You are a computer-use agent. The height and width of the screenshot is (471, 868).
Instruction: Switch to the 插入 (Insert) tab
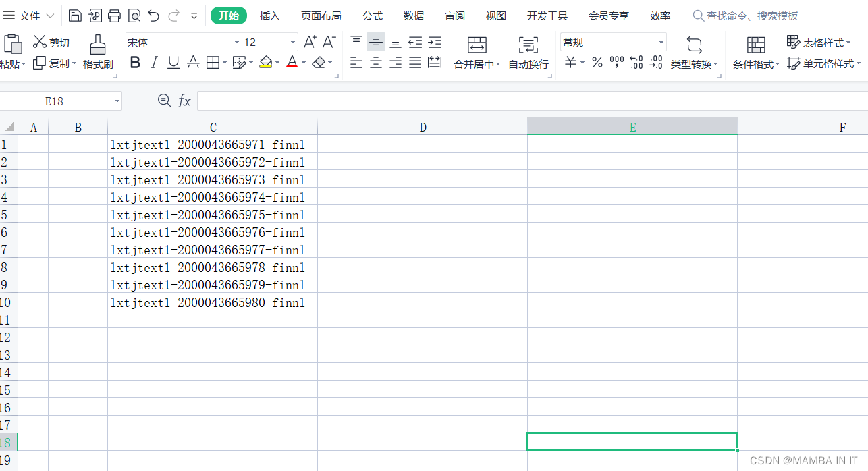point(270,16)
